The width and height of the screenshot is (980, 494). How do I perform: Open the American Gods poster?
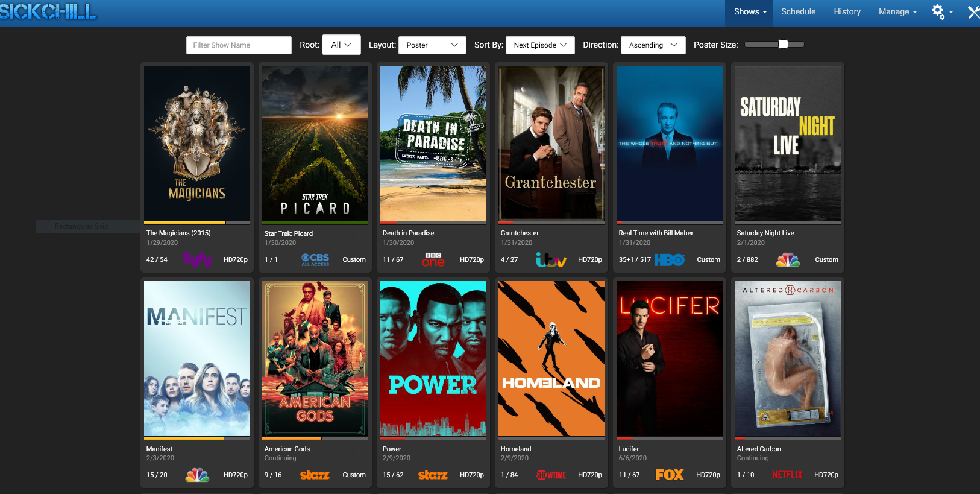(315, 359)
